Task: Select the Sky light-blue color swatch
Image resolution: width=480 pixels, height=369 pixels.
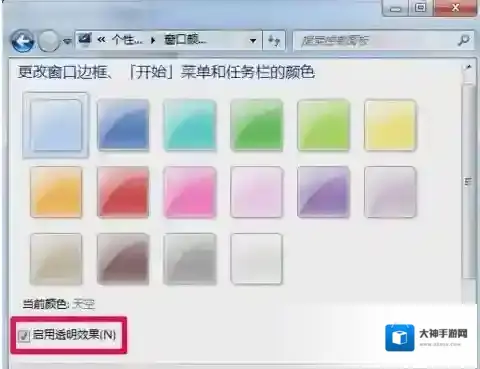Action: (56, 125)
